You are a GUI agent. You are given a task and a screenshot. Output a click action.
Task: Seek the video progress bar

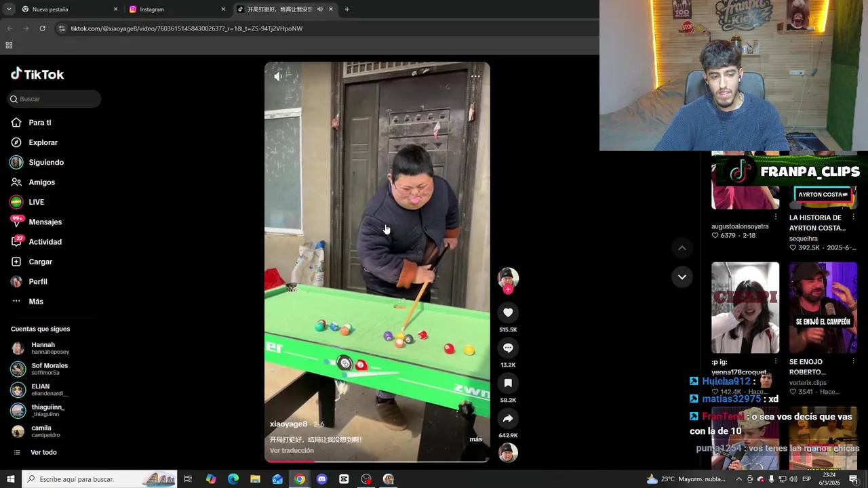click(x=376, y=461)
